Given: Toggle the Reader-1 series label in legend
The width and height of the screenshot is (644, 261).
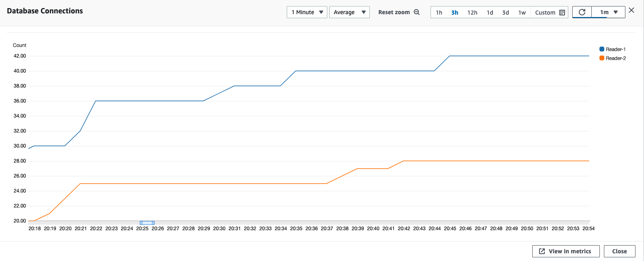Looking at the screenshot, I should [616, 49].
